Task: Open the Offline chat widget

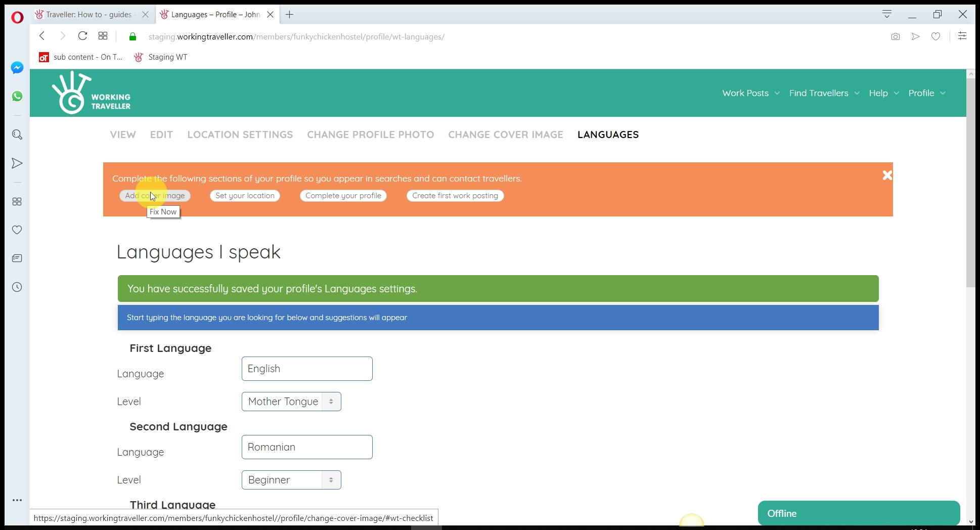Action: (858, 513)
